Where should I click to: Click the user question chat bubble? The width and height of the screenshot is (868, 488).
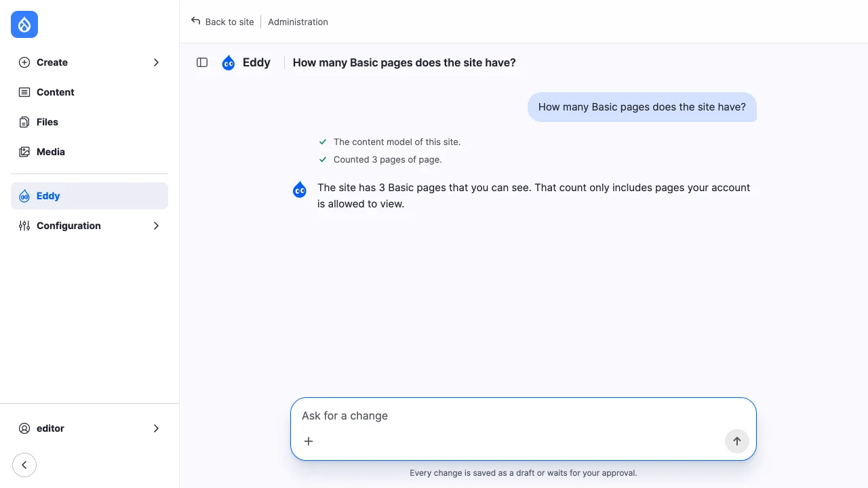tap(642, 107)
